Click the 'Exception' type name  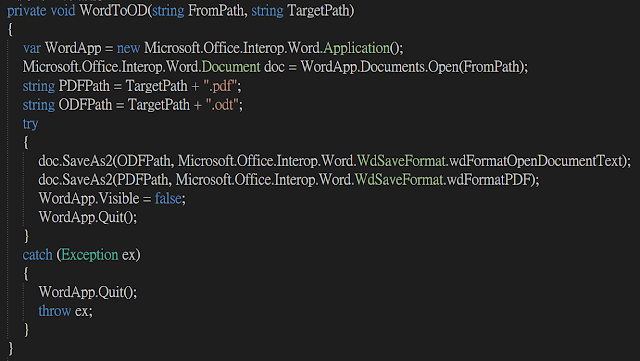(x=90, y=255)
